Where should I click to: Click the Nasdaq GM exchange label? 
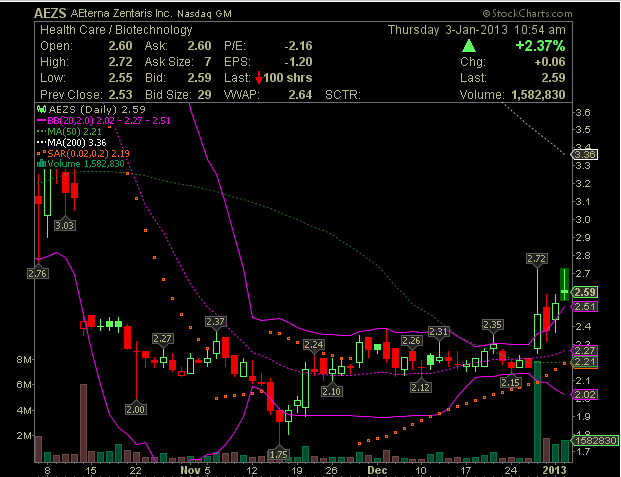click(204, 14)
